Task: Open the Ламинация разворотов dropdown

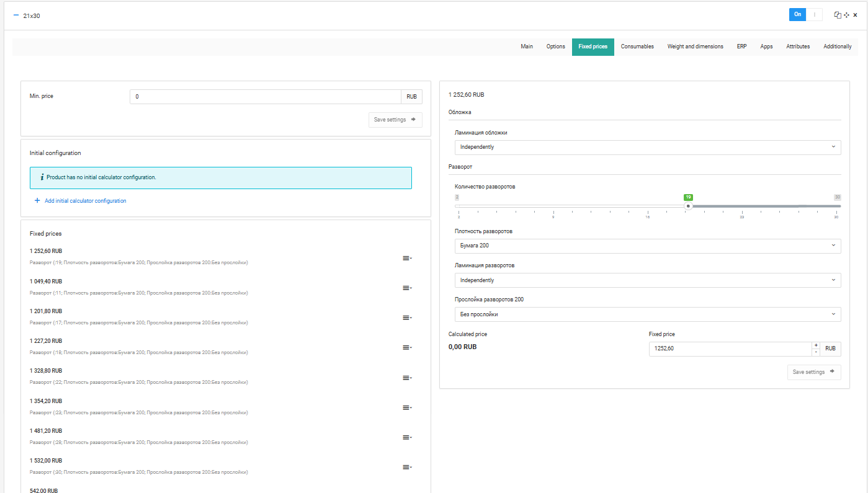Action: [x=648, y=280]
